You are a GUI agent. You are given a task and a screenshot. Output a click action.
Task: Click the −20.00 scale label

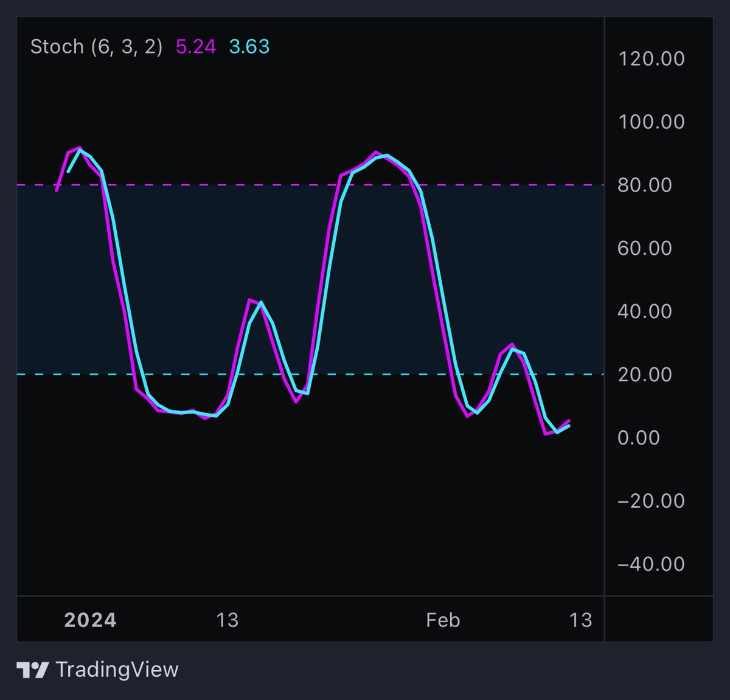[x=651, y=501]
